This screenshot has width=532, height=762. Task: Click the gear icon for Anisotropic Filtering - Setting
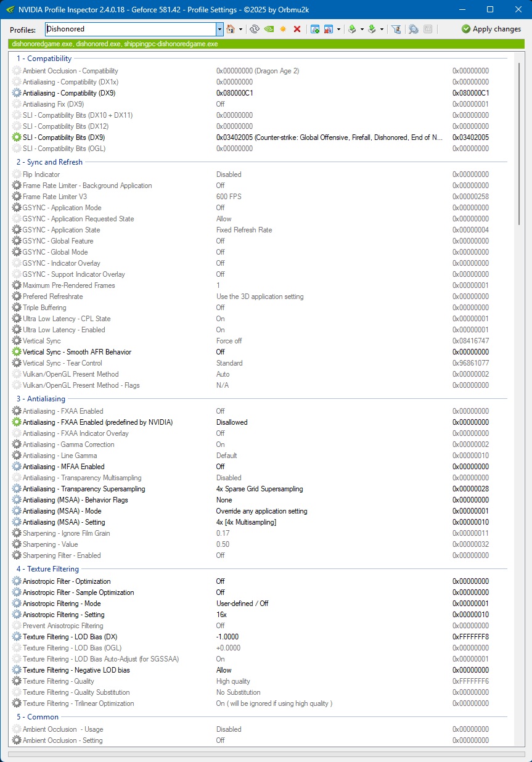[17, 615]
